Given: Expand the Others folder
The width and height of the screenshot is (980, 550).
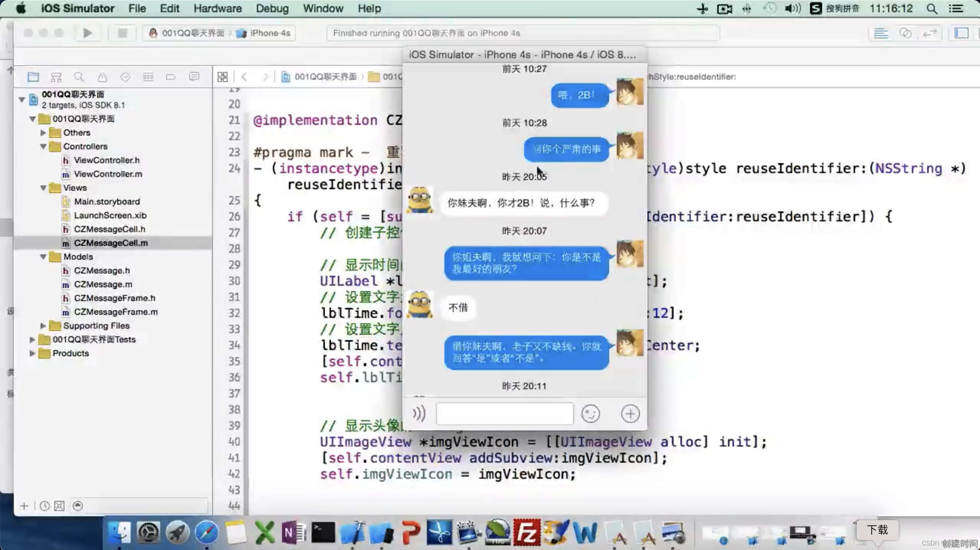Looking at the screenshot, I should (x=43, y=133).
